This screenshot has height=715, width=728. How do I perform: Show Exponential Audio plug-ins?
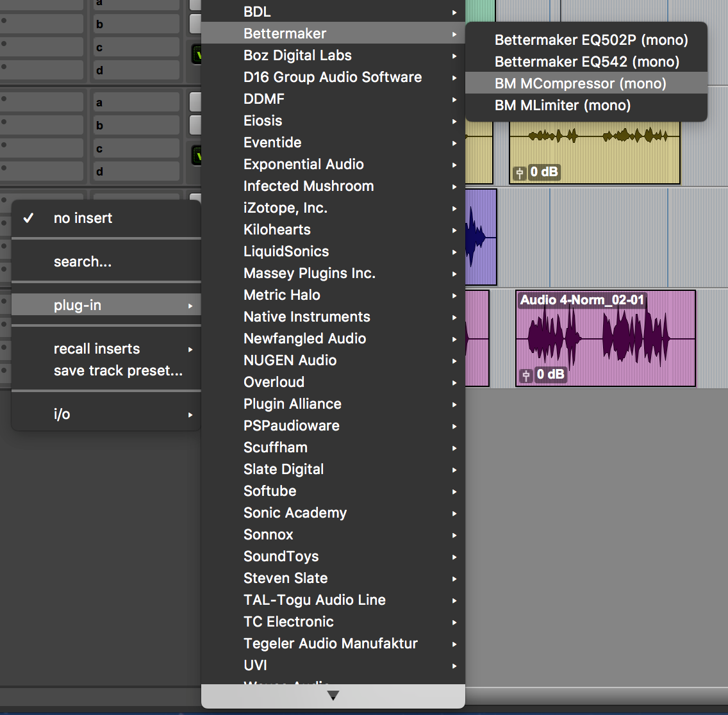coord(333,165)
